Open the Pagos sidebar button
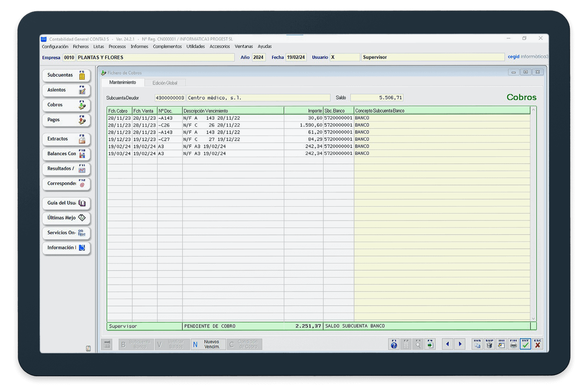 click(x=66, y=120)
